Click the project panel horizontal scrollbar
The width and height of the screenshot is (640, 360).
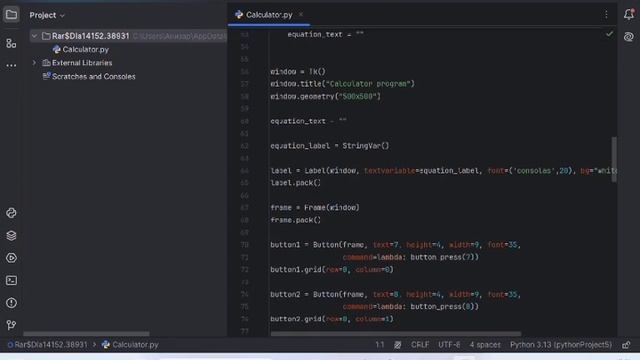click(x=86, y=334)
